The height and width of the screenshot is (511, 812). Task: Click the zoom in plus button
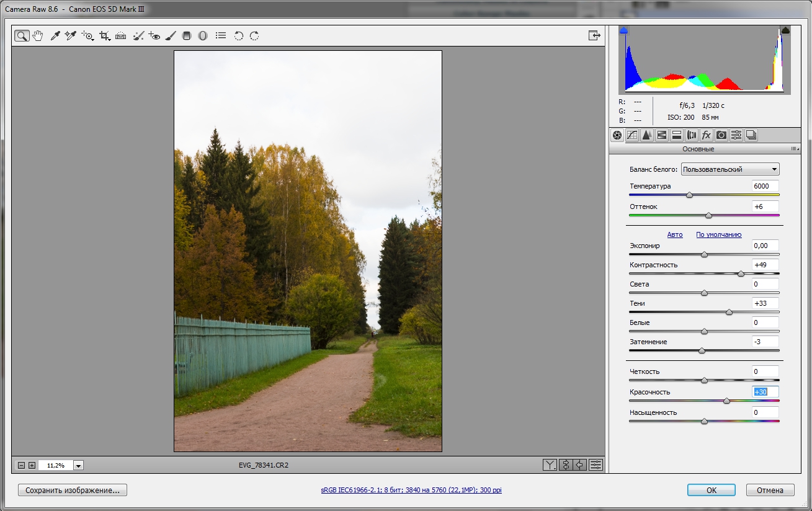[32, 465]
